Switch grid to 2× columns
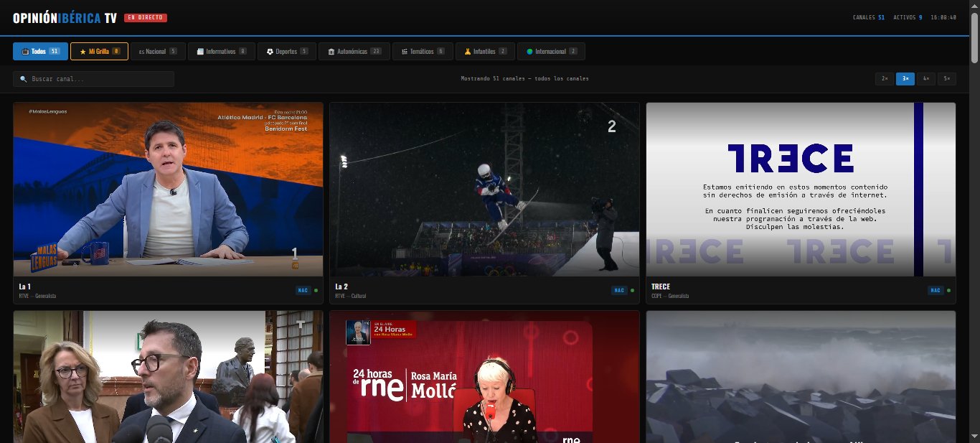 [884, 79]
